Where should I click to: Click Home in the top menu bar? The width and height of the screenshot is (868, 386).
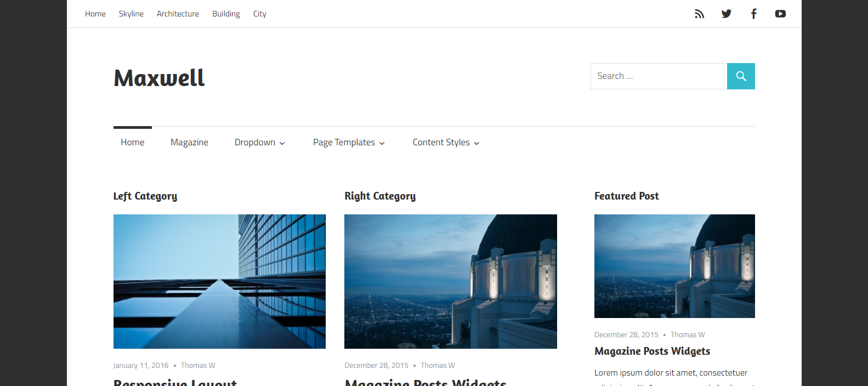pyautogui.click(x=95, y=14)
